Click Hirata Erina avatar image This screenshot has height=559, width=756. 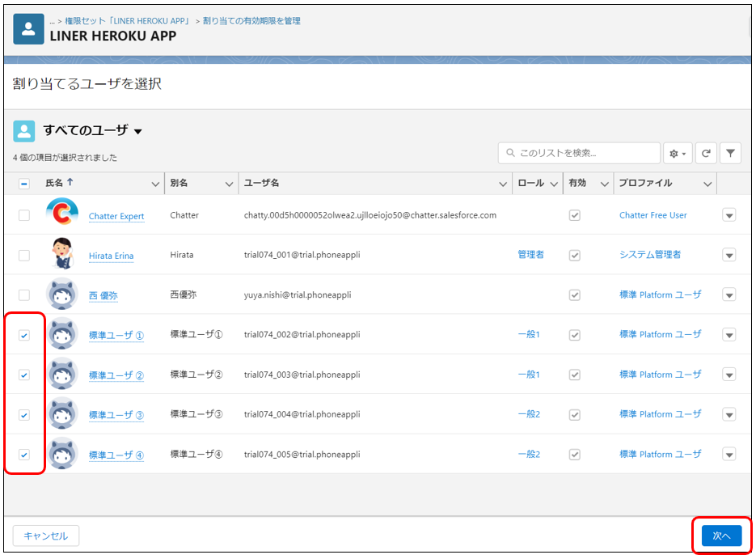click(x=62, y=254)
